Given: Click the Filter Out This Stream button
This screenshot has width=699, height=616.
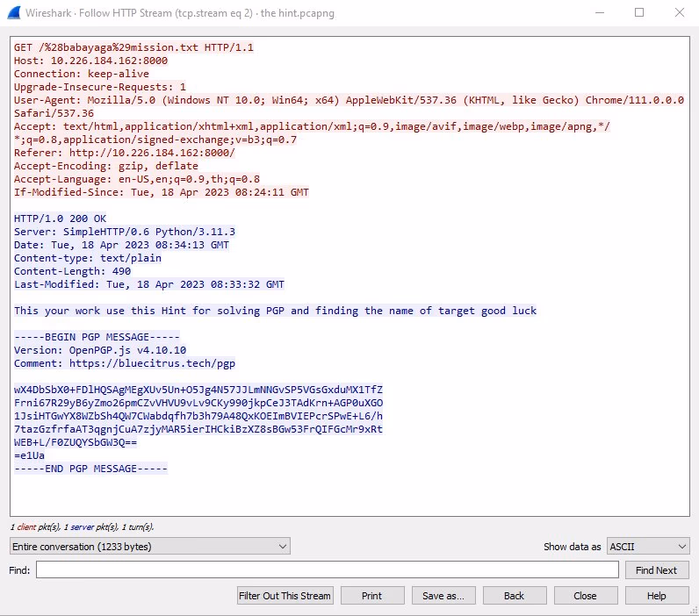Looking at the screenshot, I should tap(285, 596).
